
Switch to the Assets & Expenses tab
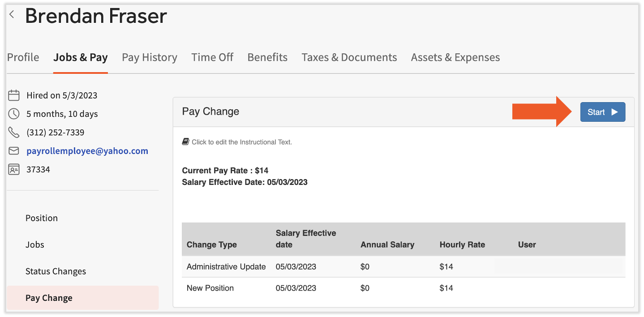pos(455,57)
